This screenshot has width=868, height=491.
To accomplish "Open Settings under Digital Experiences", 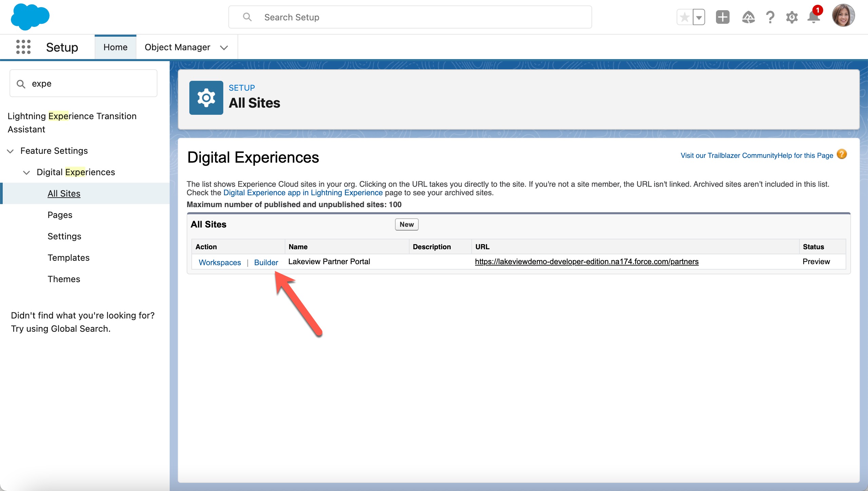I will tap(64, 236).
